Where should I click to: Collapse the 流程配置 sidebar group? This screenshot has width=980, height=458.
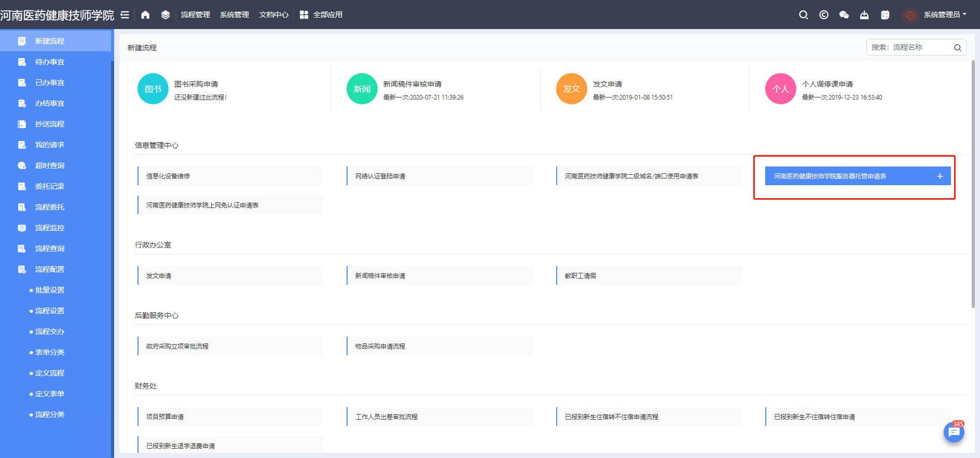[50, 269]
